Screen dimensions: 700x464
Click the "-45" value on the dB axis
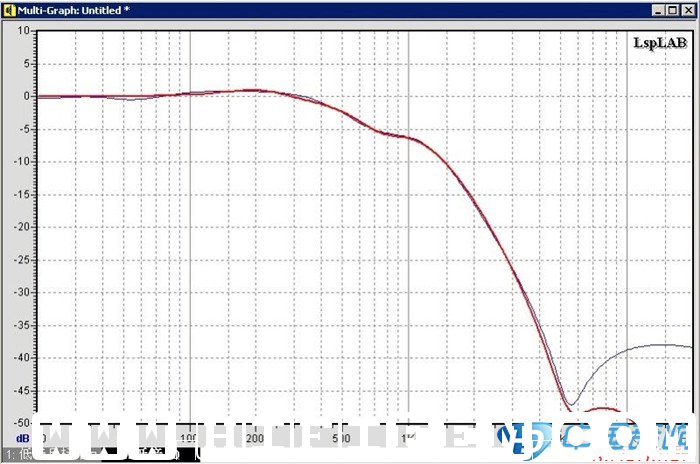pyautogui.click(x=21, y=390)
